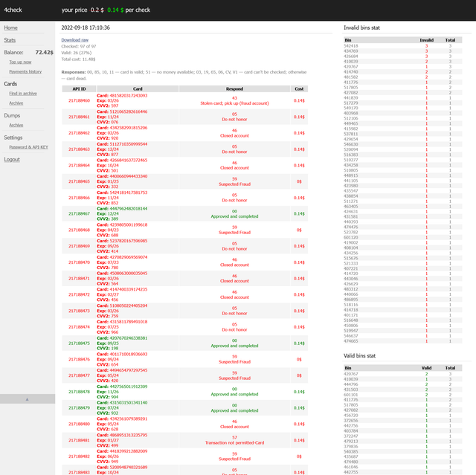Image resolution: width=476 pixels, height=475 pixels.
Task: Go to the Home page
Action: 10,28
